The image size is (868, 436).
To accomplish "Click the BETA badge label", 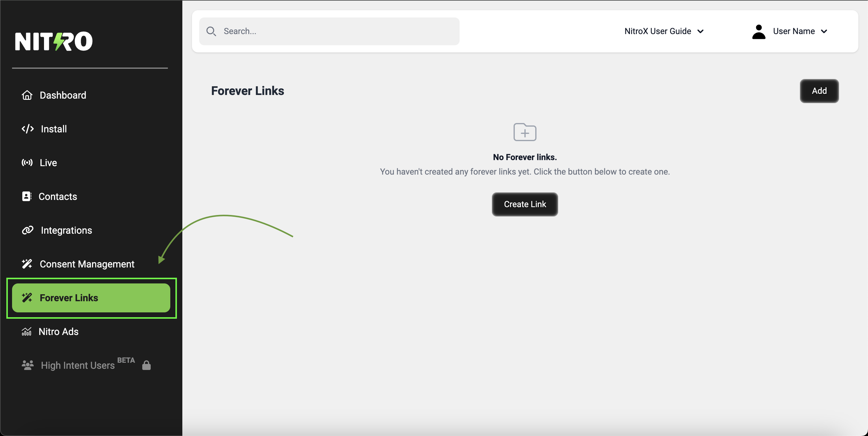I will pyautogui.click(x=126, y=360).
